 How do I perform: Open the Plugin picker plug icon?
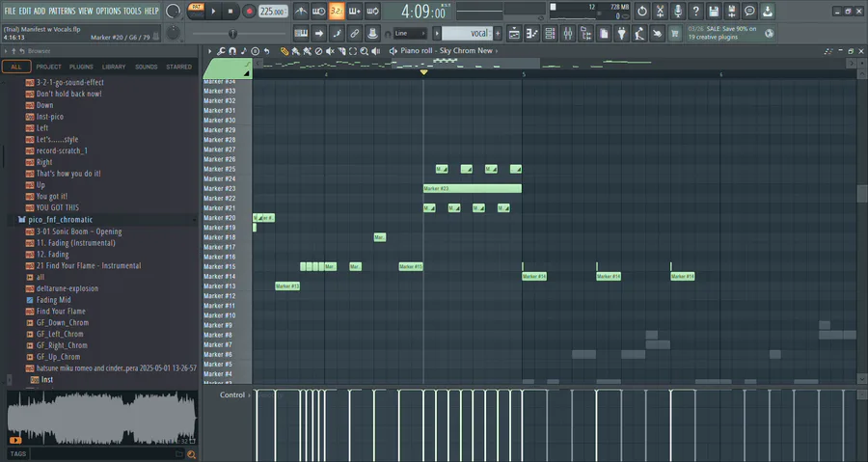coord(622,34)
